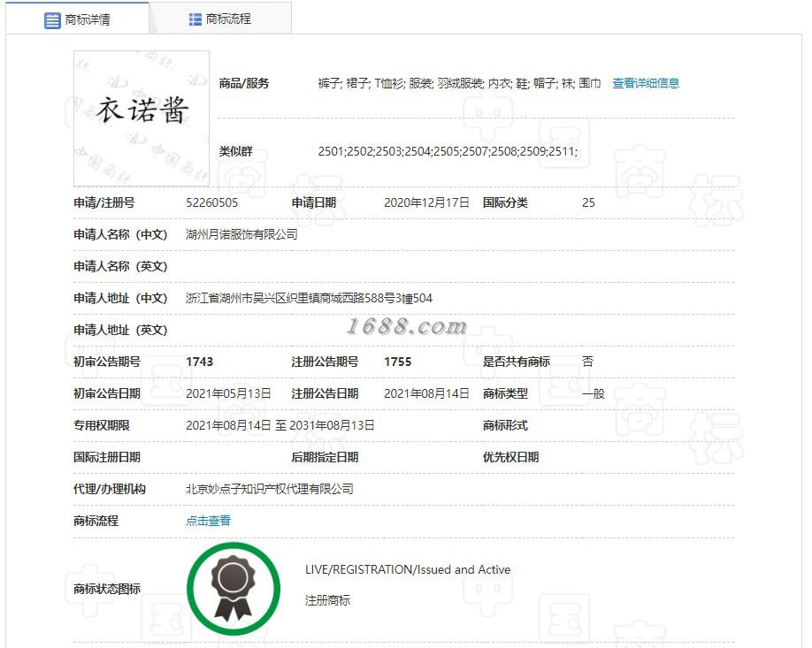Click the 商标状态图标 label
The height and width of the screenshot is (648, 812).
[x=107, y=589]
